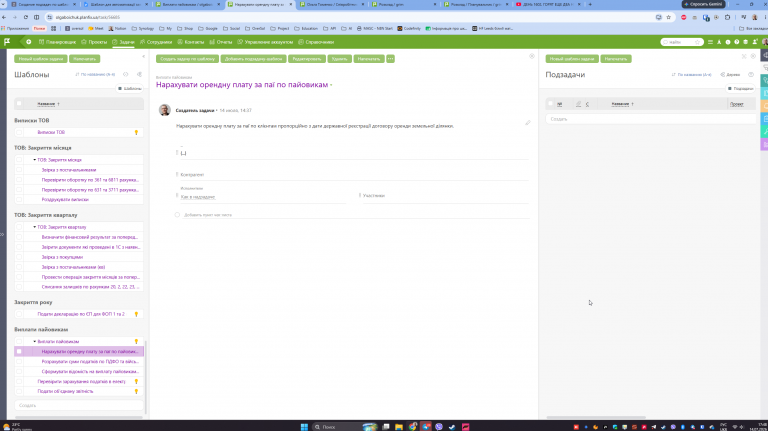
Task: Open the Контакты menu
Action: [191, 42]
